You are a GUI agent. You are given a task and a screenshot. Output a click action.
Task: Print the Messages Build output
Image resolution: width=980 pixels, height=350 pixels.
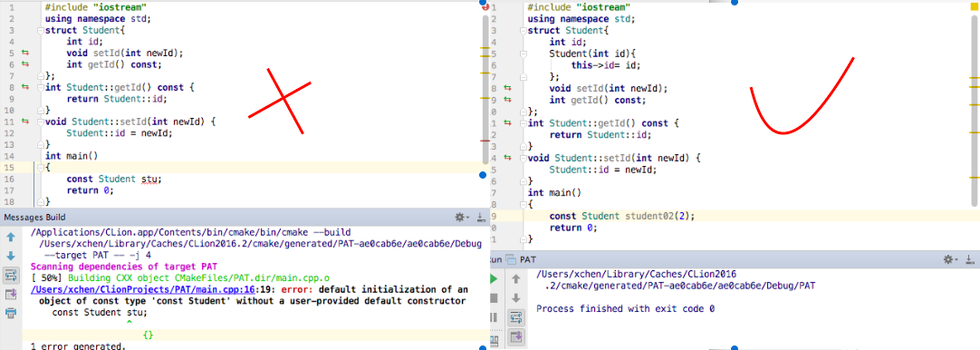pyautogui.click(x=11, y=313)
